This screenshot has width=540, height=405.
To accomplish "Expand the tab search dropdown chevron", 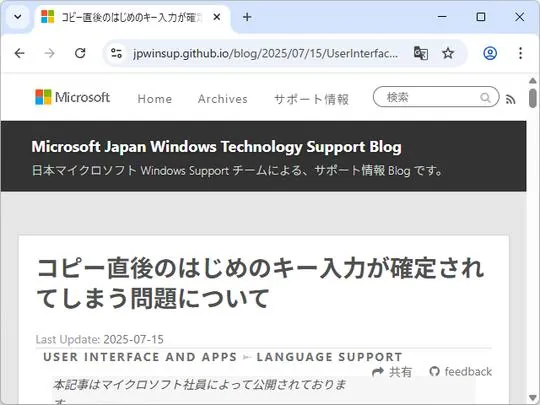I will coord(18,17).
